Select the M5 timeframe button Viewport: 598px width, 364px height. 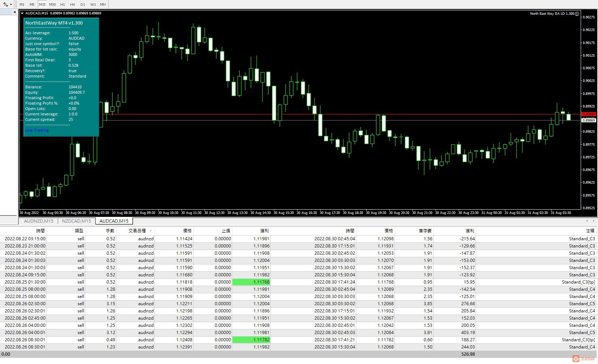click(x=32, y=4)
